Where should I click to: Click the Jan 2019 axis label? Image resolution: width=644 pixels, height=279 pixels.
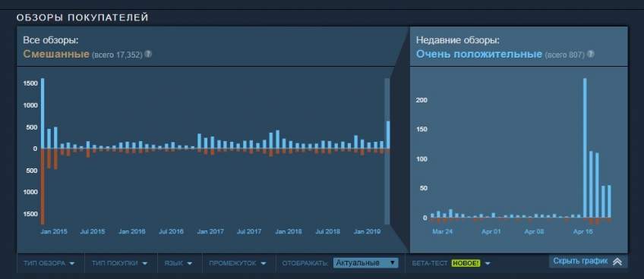367,232
